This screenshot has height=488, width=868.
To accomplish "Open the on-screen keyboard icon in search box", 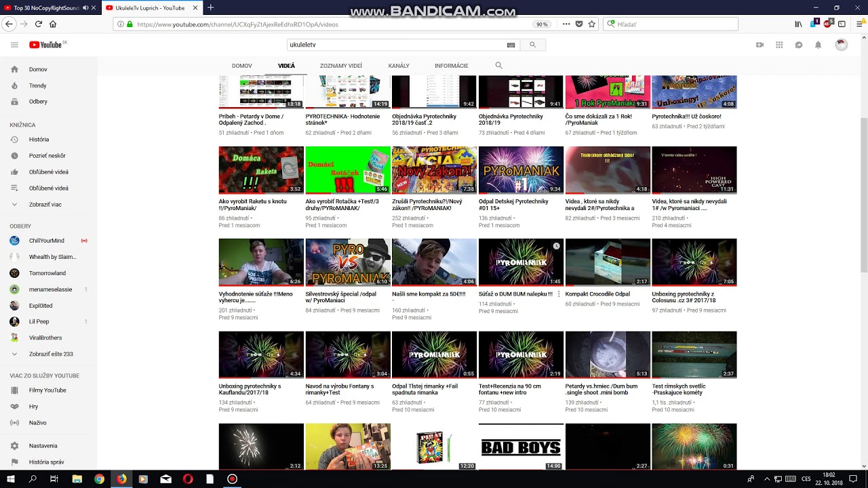I will 511,45.
